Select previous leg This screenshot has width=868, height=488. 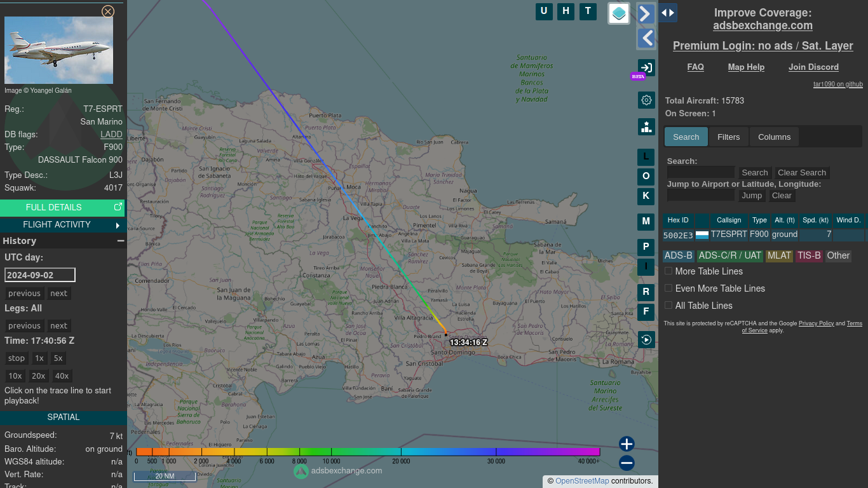pos(25,326)
